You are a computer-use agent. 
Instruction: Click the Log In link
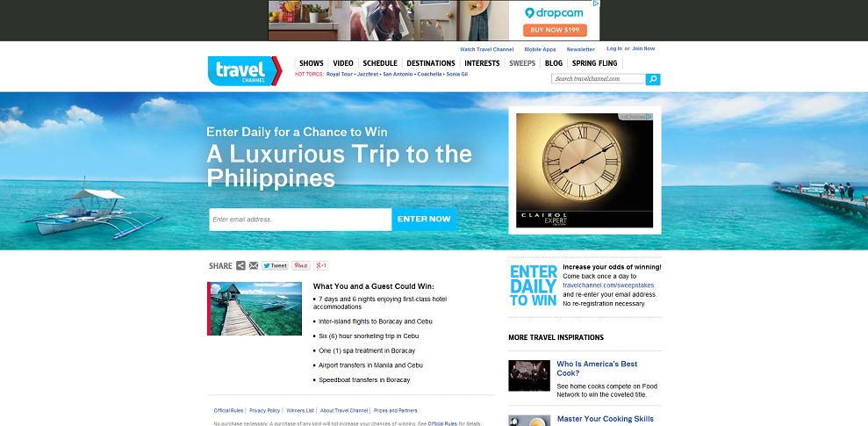(614, 49)
